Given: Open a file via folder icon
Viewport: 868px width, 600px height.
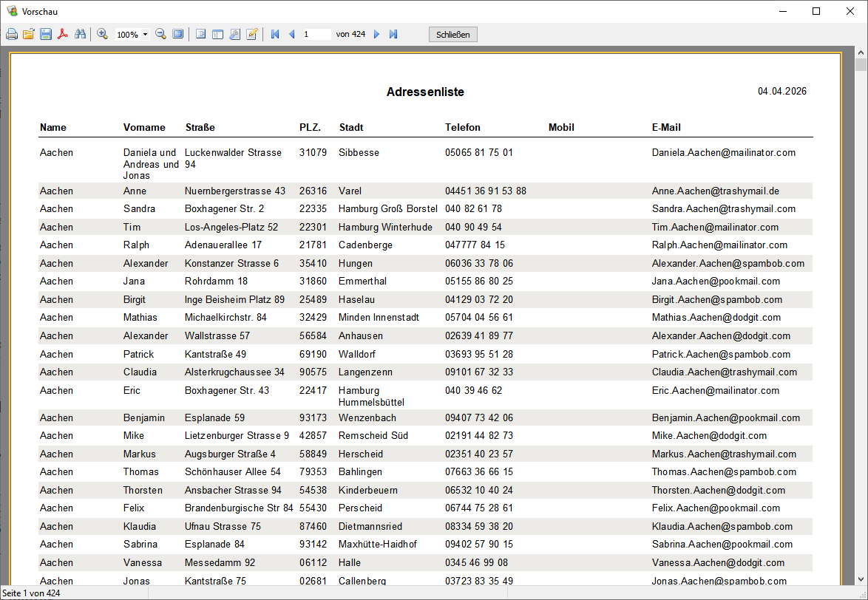Looking at the screenshot, I should [x=29, y=35].
